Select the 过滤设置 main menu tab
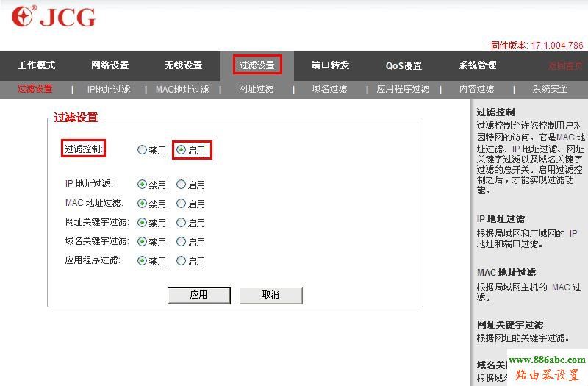Screen dimensions: 588x386 257,65
